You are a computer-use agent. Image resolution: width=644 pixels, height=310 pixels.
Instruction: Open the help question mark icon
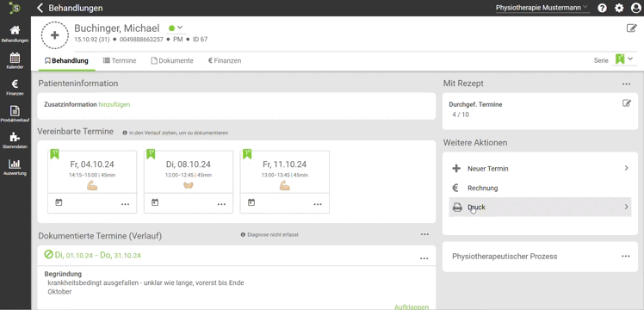pos(602,8)
